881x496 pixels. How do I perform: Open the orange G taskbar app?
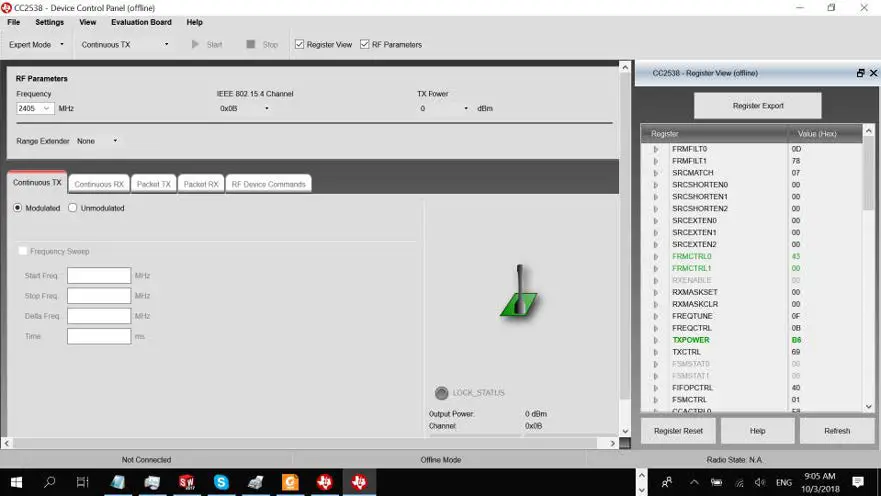click(290, 482)
